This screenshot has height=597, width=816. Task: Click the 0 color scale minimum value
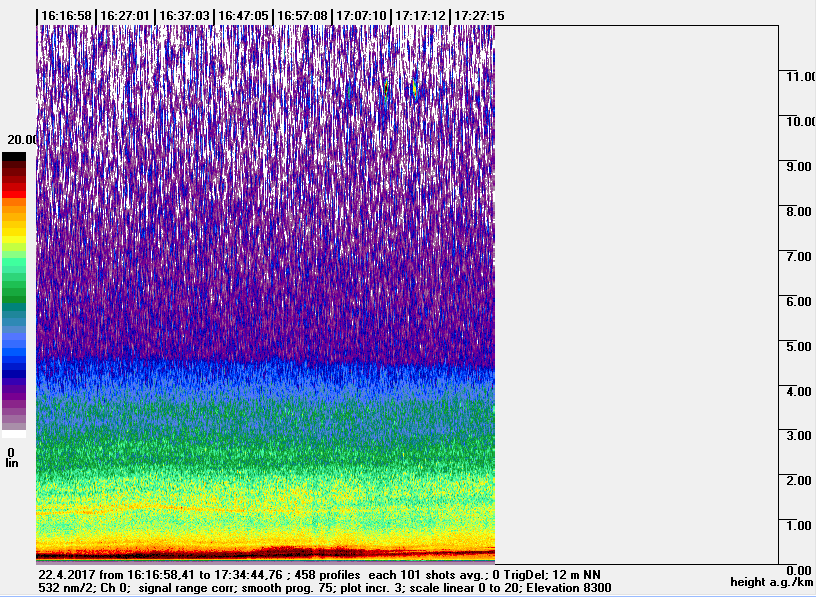(x=11, y=453)
